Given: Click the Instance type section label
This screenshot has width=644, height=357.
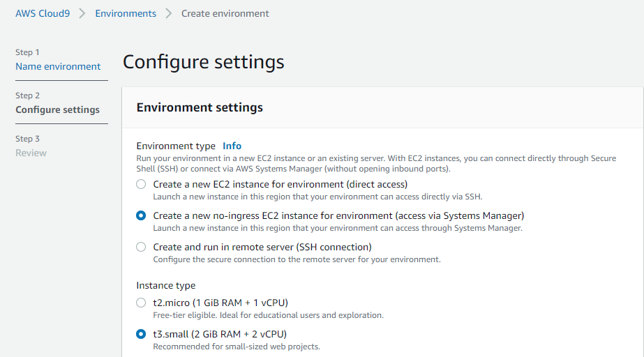Looking at the screenshot, I should pyautogui.click(x=166, y=286).
